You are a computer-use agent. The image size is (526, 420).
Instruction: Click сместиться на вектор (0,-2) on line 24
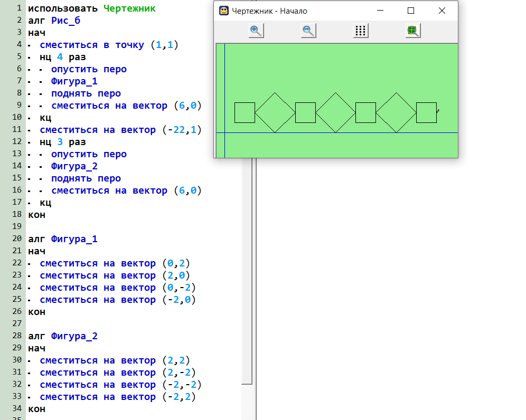click(118, 288)
